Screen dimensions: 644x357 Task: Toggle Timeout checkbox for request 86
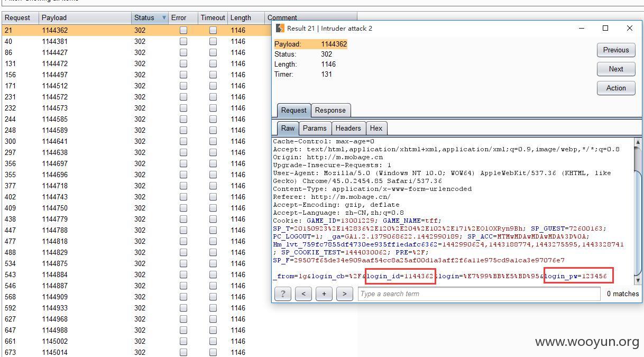[x=213, y=52]
